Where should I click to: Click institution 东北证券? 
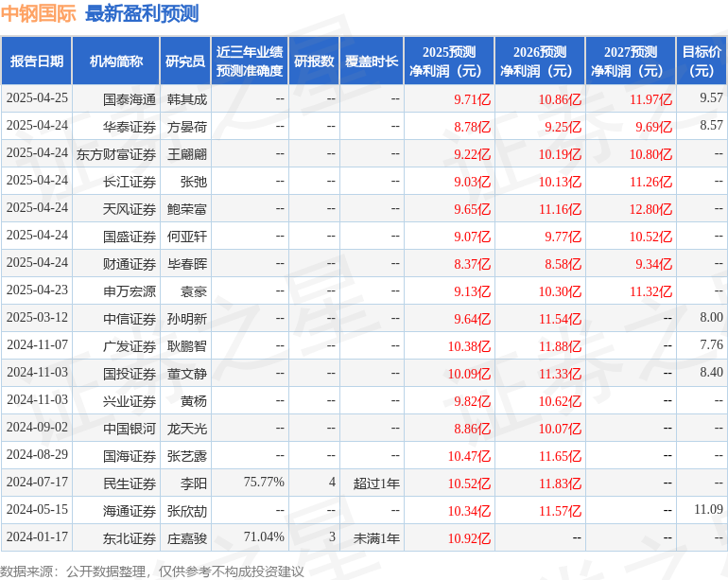pos(130,538)
